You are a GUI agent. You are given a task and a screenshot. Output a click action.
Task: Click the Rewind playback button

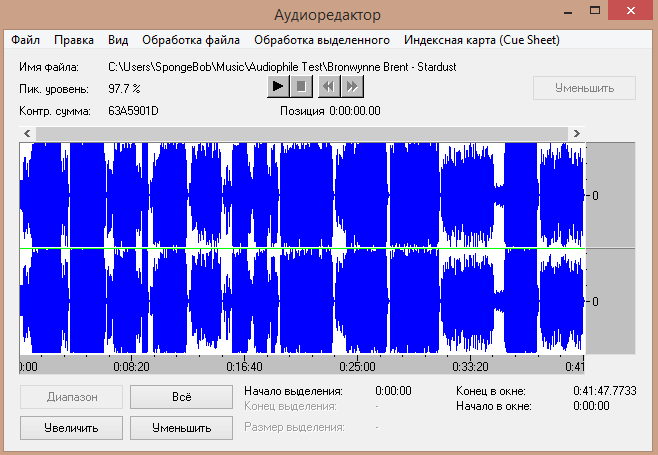pos(329,86)
